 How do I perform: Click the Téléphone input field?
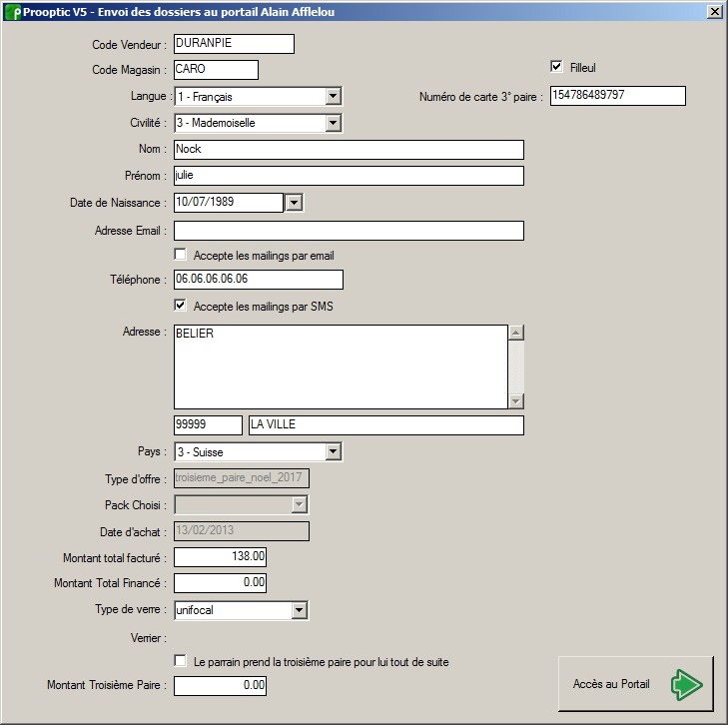point(259,280)
